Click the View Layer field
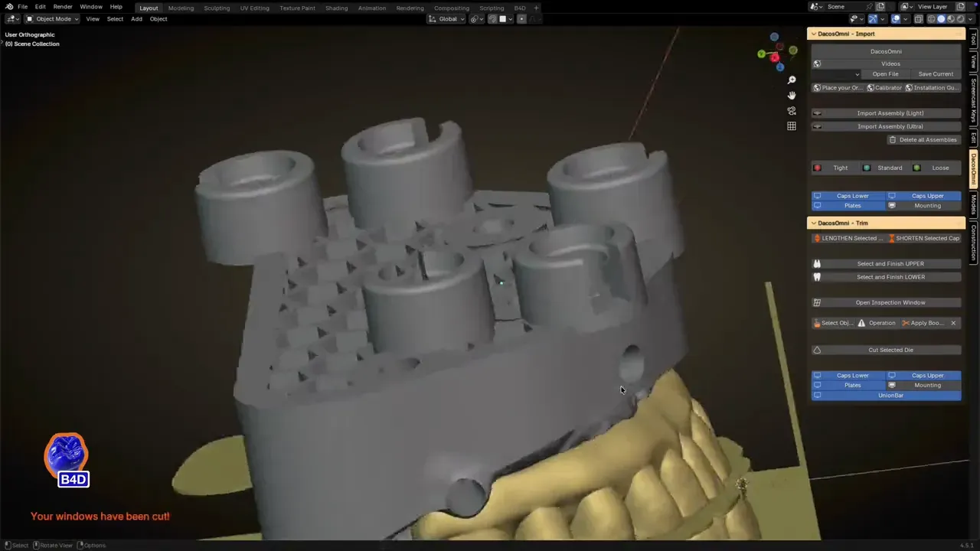The width and height of the screenshot is (980, 551). 933,7
